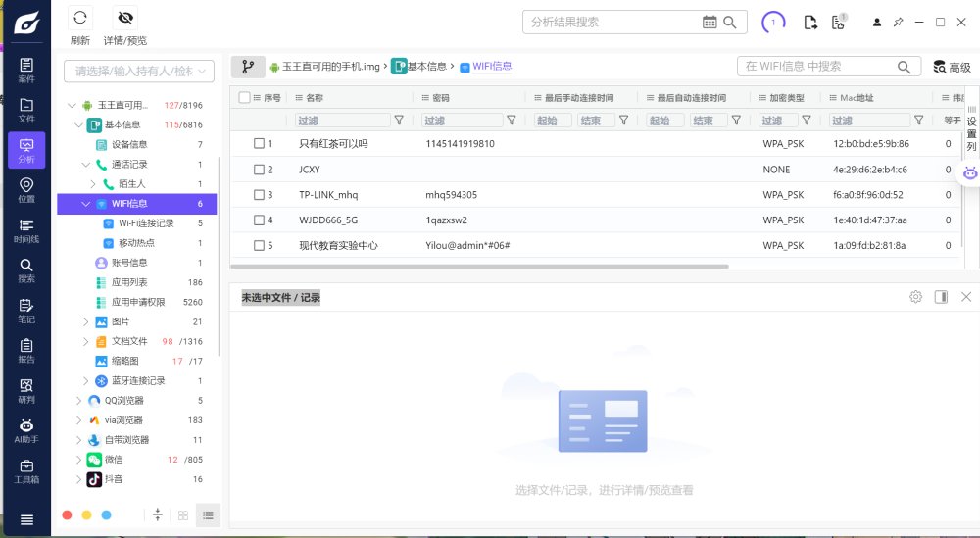Click the 在 WIFI信息 中搜索 field
The image size is (980, 538).
(x=817, y=67)
